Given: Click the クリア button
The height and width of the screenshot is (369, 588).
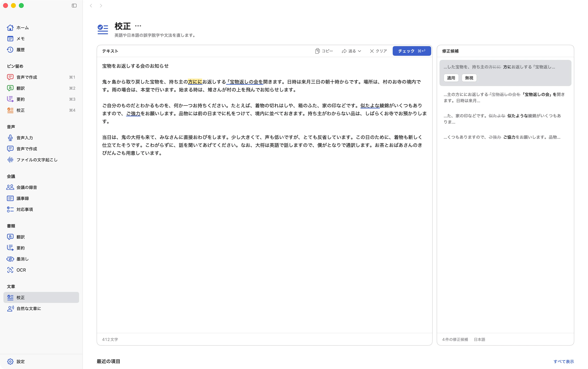Looking at the screenshot, I should pyautogui.click(x=378, y=51).
